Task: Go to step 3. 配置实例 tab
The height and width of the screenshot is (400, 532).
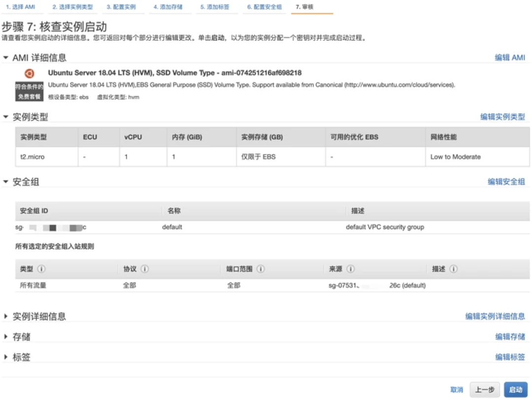Action: (x=121, y=7)
